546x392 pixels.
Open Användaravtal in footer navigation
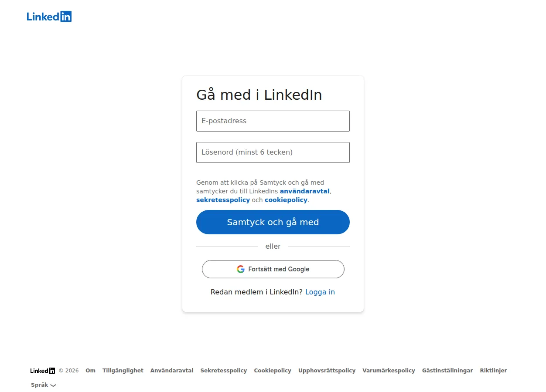(172, 371)
